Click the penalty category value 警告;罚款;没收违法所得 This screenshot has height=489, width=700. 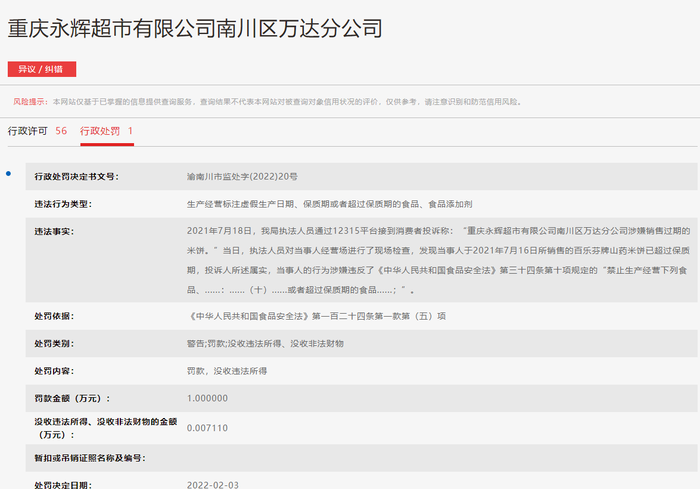(265, 343)
